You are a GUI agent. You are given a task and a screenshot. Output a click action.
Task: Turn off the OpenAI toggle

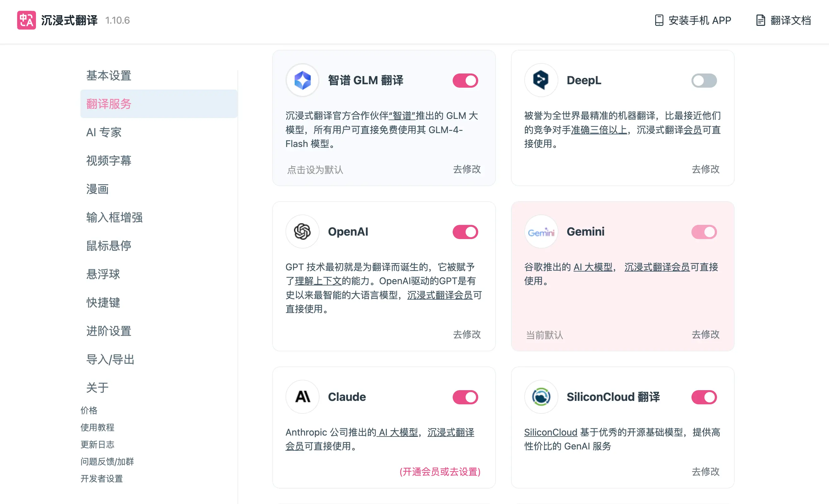[465, 232]
